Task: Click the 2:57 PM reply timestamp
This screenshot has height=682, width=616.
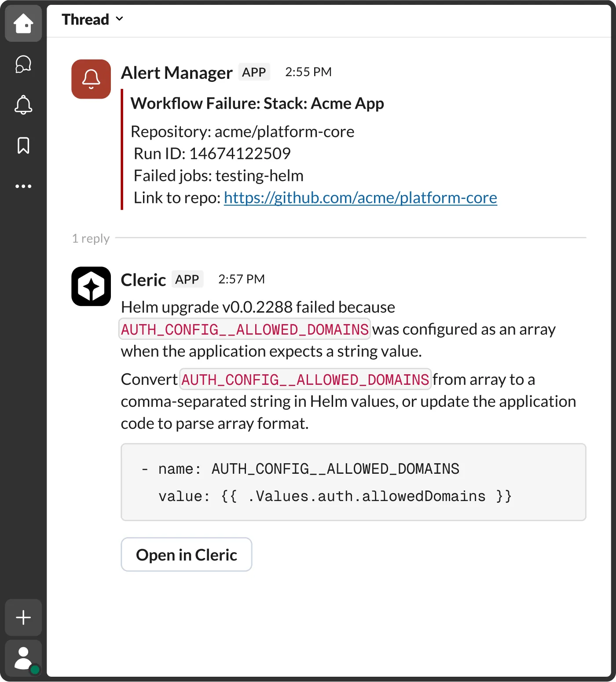Action: 241,279
